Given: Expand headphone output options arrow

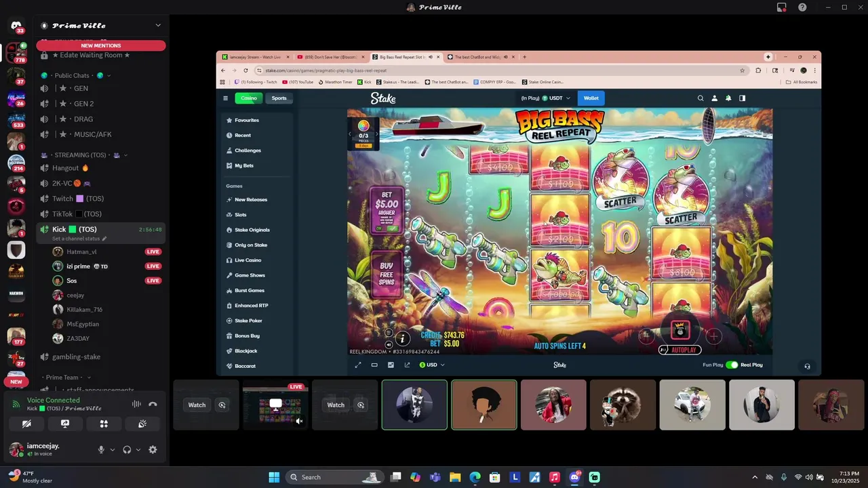Looking at the screenshot, I should (x=138, y=449).
